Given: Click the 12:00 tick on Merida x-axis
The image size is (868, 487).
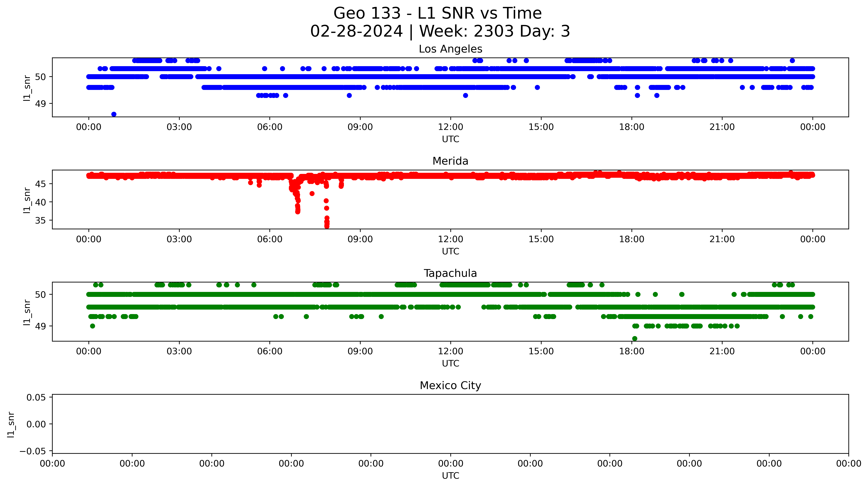Looking at the screenshot, I should 451,240.
